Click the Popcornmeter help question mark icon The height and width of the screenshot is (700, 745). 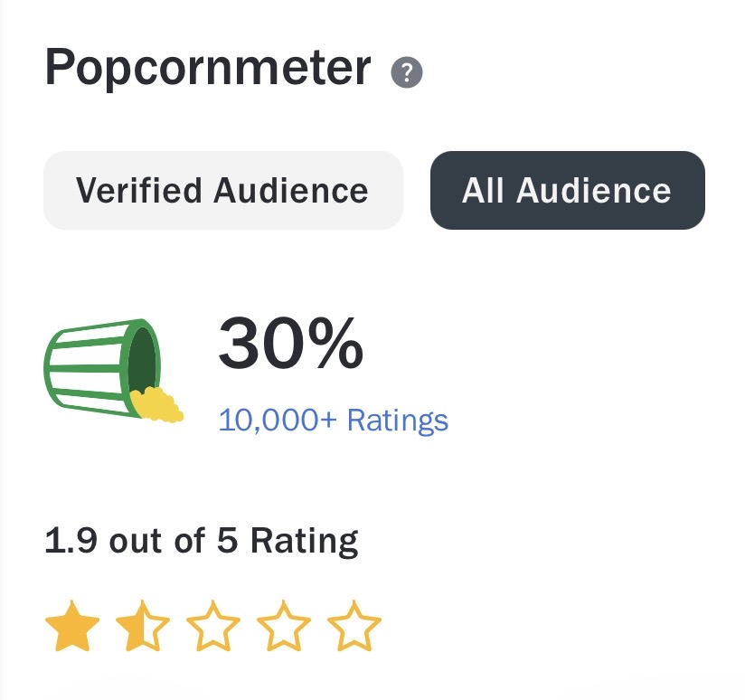click(x=407, y=71)
